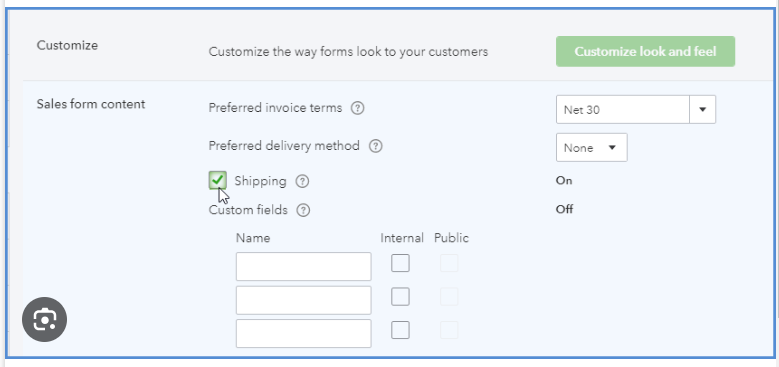Screen dimensions: 779x367
Task: Click the second custom field Name input
Action: pos(303,300)
